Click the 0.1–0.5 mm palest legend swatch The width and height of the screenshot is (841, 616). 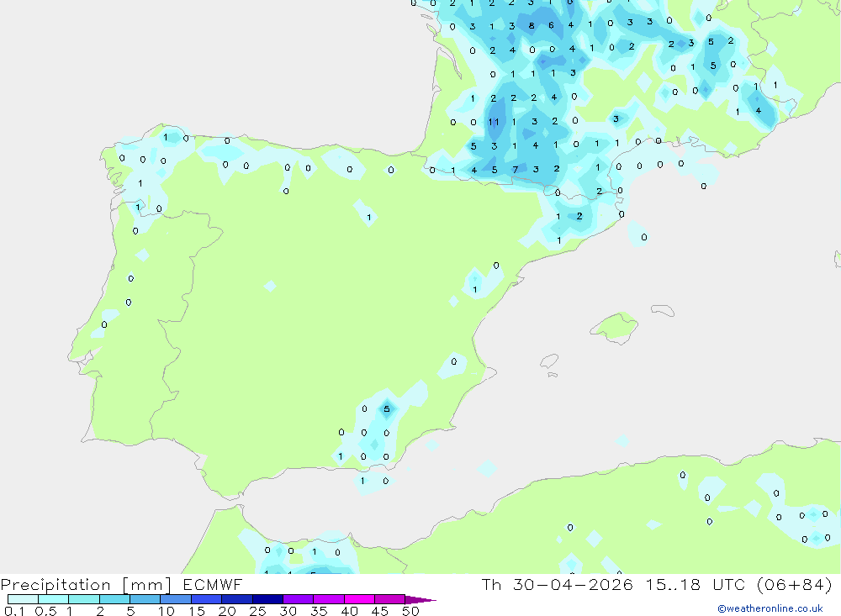pos(23,599)
